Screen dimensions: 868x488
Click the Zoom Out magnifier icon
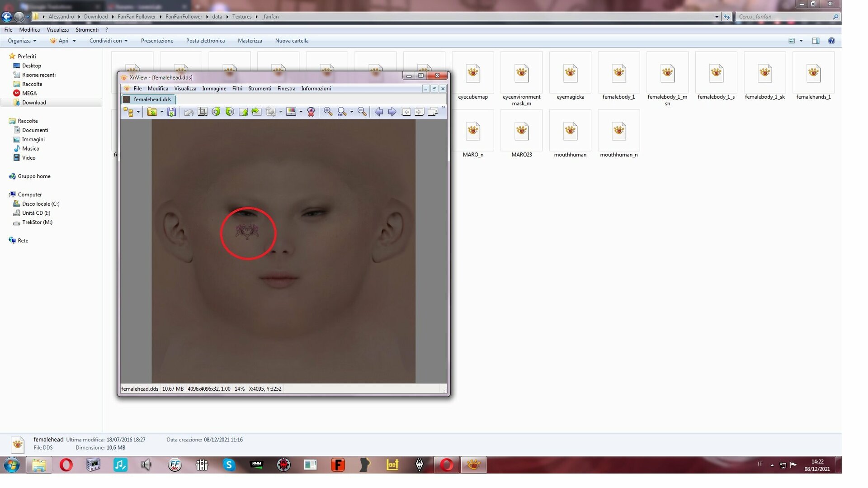(x=362, y=112)
